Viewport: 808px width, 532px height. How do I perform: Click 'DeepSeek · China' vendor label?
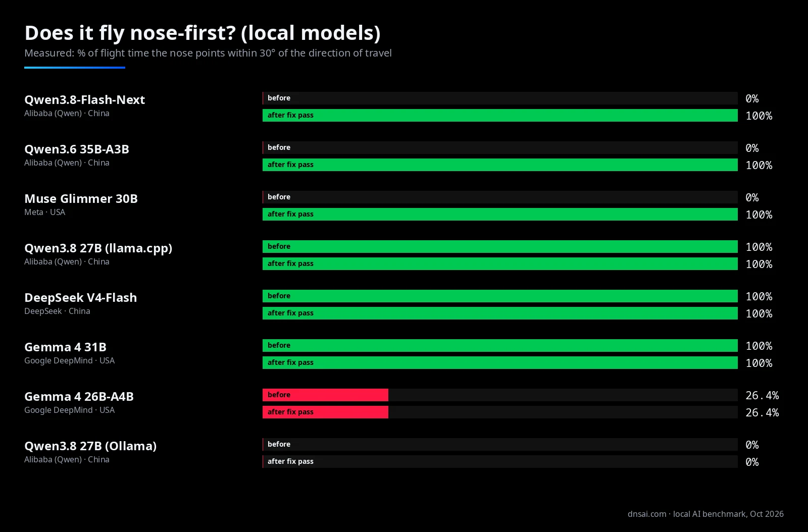tap(57, 311)
